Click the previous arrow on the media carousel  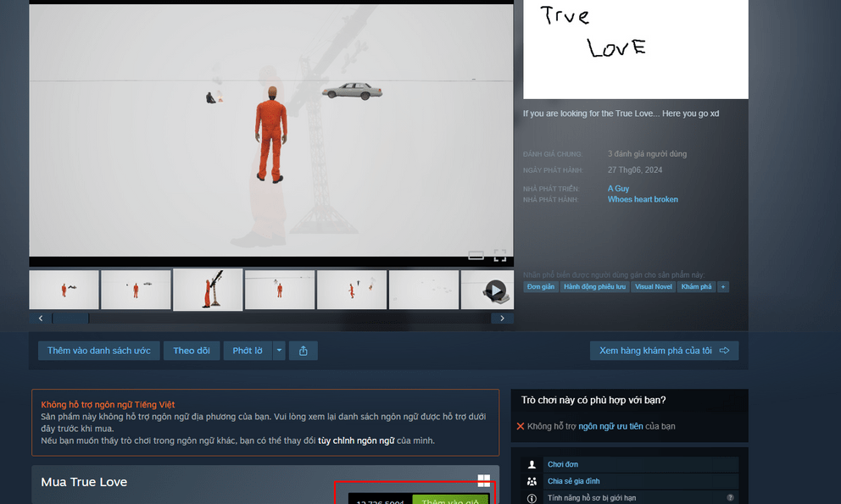40,318
